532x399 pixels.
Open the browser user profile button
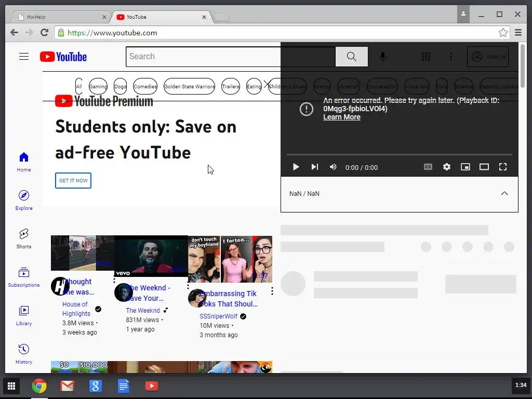[x=463, y=14]
